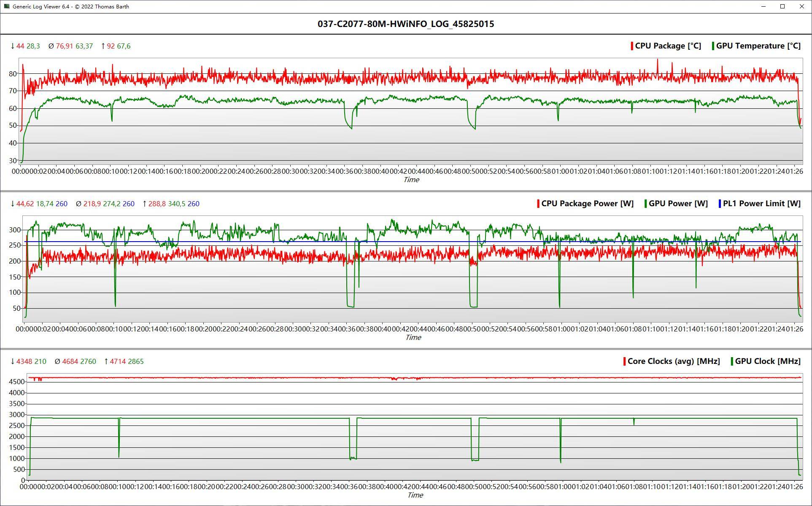The width and height of the screenshot is (812, 506).
Task: Click the GPU Clock [MHz] legend entry
Action: tap(767, 361)
